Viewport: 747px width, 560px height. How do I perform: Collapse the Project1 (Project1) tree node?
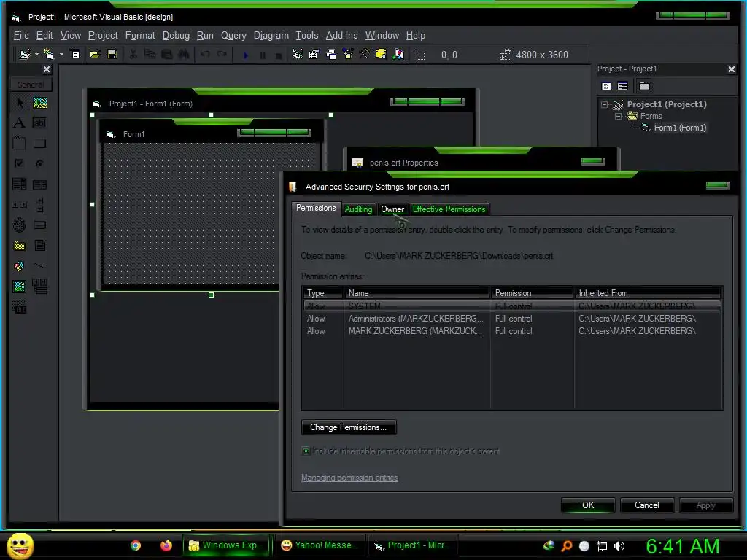(x=604, y=104)
